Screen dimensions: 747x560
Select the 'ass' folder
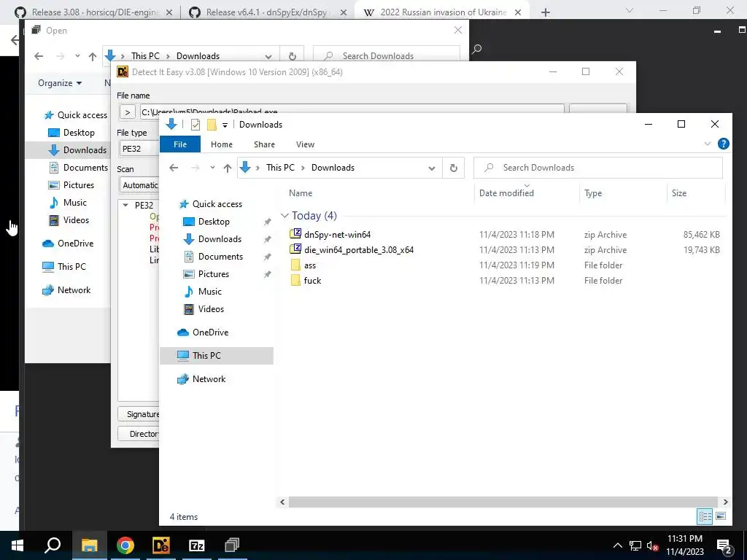[309, 265]
